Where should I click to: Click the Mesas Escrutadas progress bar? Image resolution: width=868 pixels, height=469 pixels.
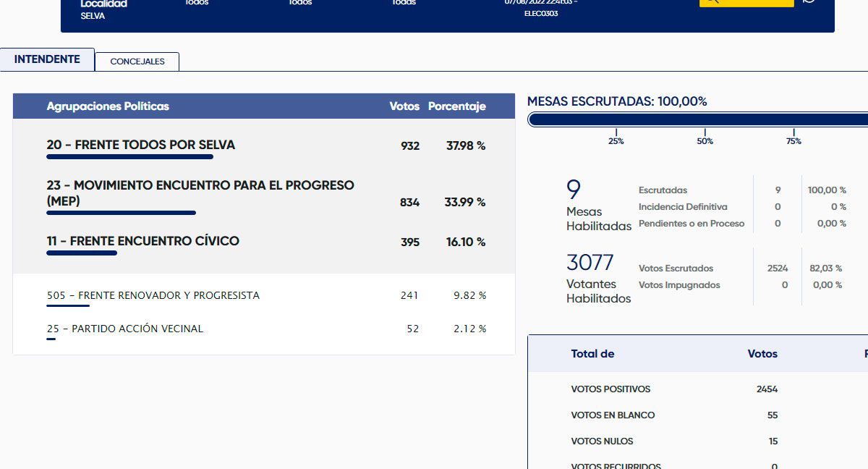click(x=698, y=119)
